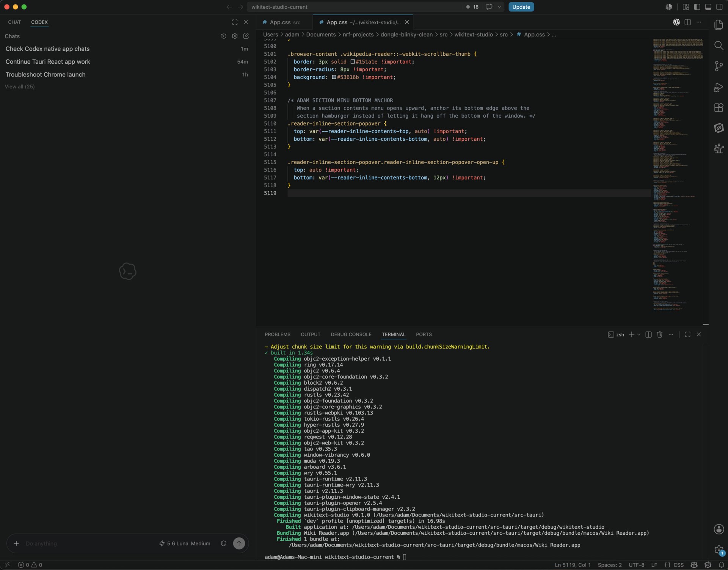
Task: Open chat 'Continue Tauri React app work'
Action: click(x=127, y=61)
